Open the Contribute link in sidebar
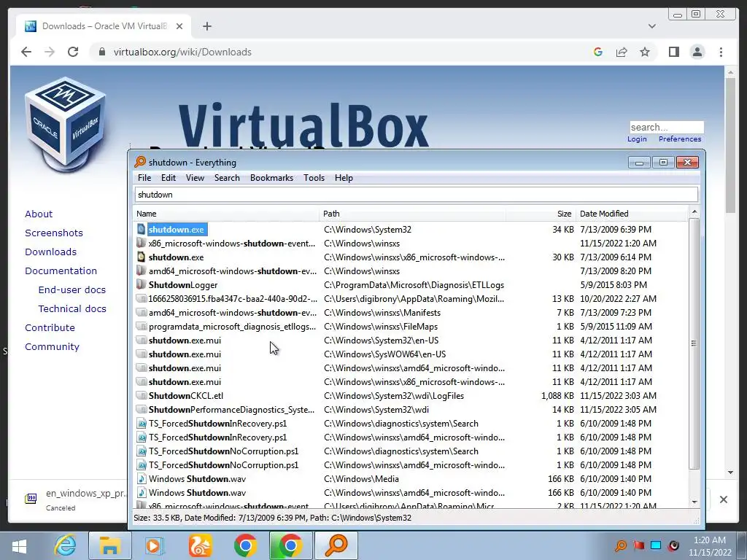Image resolution: width=747 pixels, height=560 pixels. coord(50,327)
